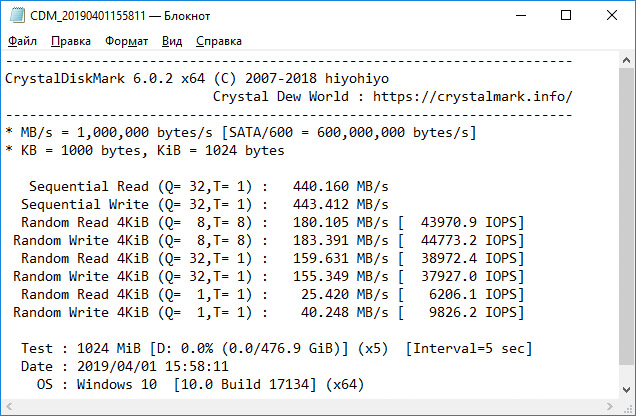Click the value 183.391 MB/s

[x=341, y=240]
